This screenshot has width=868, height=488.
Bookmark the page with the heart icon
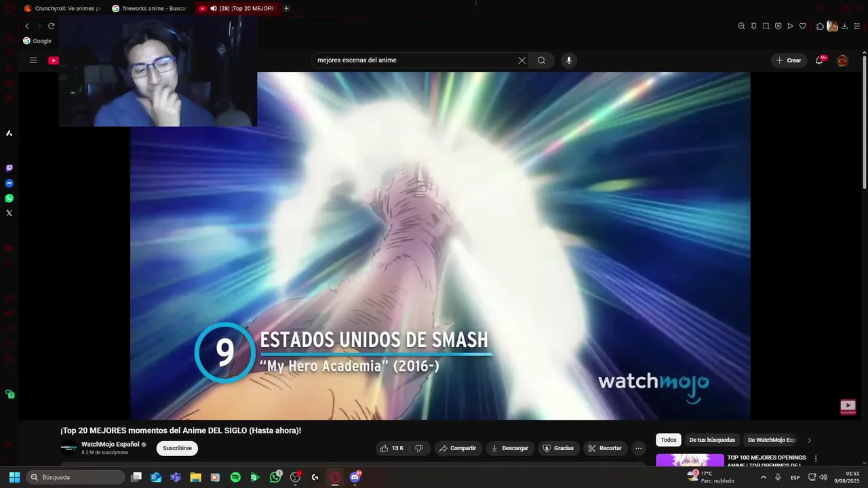click(x=802, y=26)
